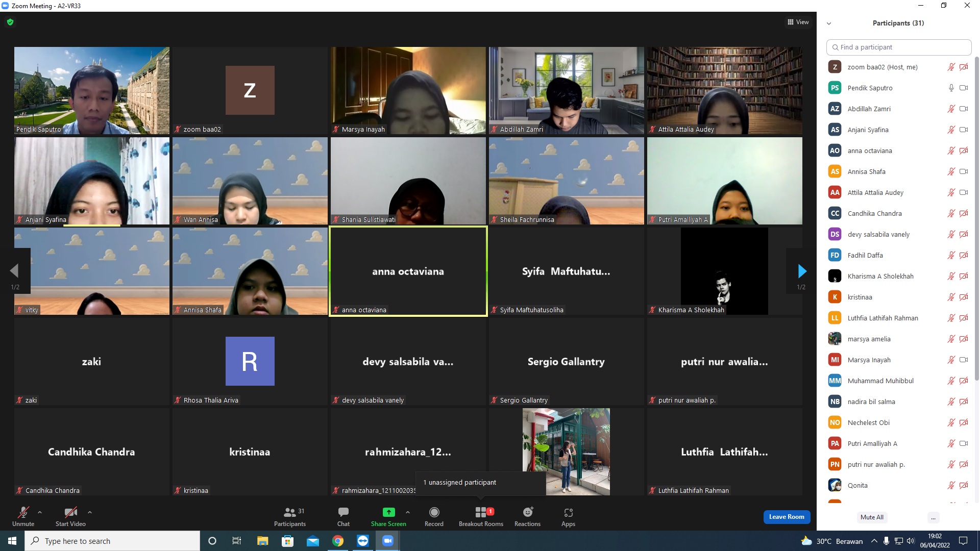Open Microsoft Store from the taskbar

(288, 541)
